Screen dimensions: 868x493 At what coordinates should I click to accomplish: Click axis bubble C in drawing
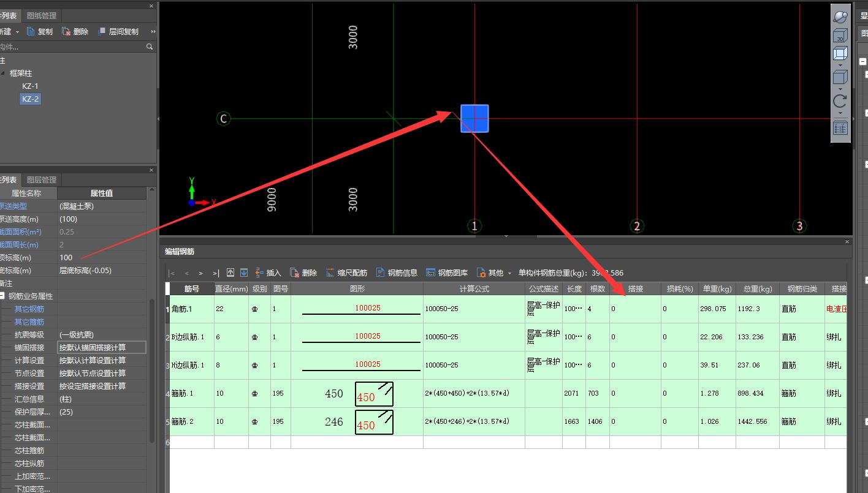[224, 119]
